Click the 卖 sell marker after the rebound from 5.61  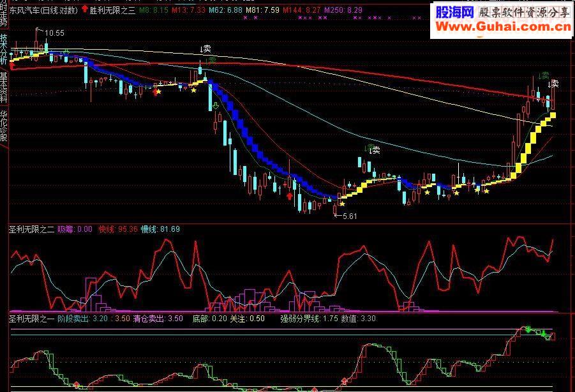click(375, 150)
